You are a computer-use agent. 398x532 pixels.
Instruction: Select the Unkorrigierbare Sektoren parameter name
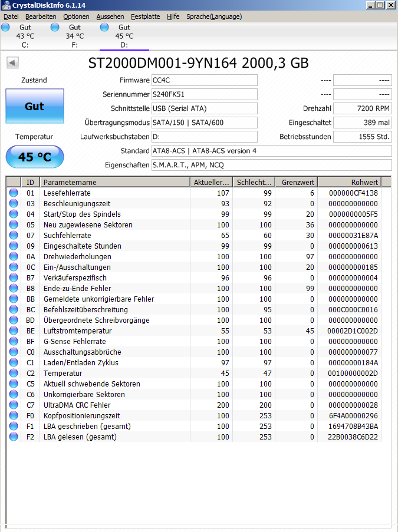[84, 394]
